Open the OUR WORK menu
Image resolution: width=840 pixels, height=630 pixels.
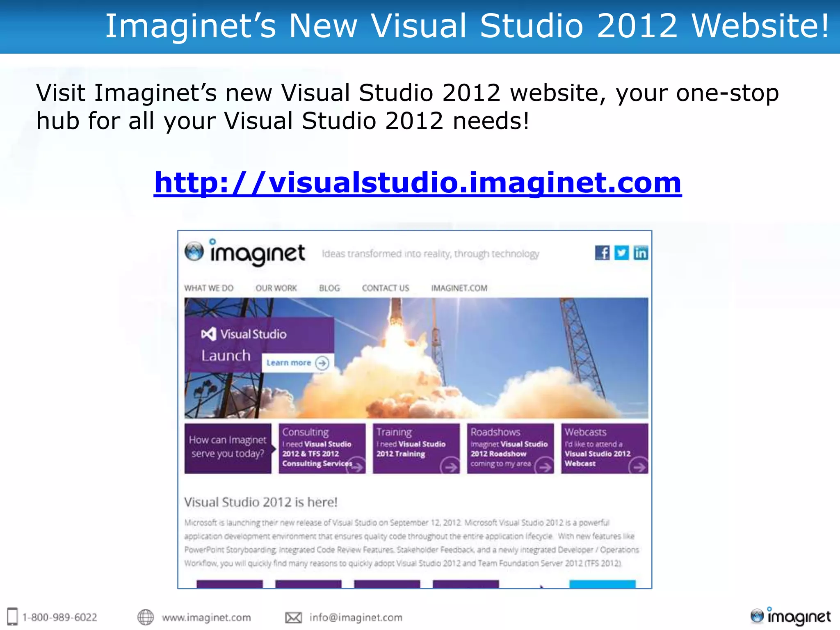pyautogui.click(x=276, y=288)
